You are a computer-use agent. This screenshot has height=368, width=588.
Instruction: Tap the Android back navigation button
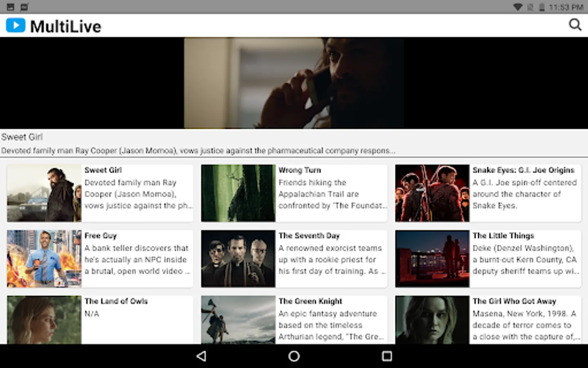201,356
